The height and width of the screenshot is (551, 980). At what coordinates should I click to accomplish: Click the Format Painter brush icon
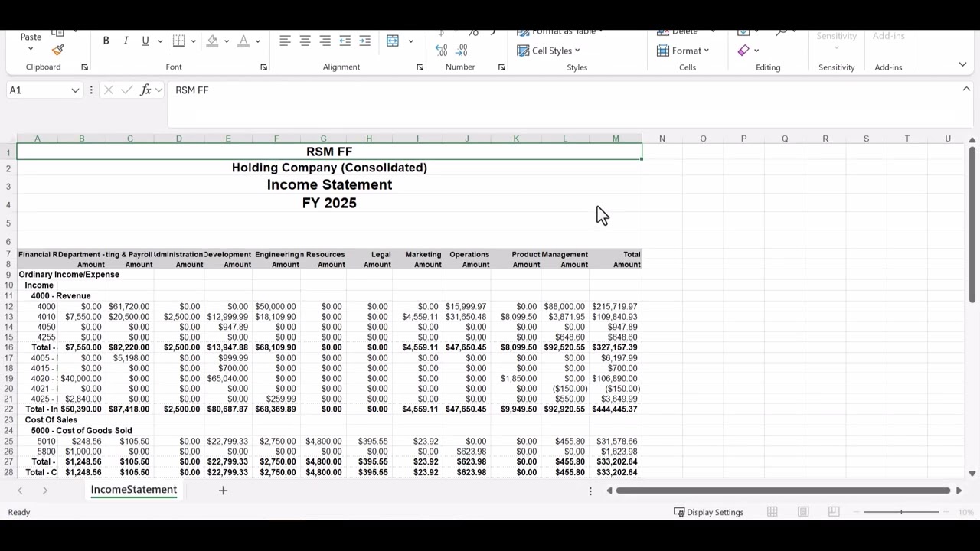57,50
